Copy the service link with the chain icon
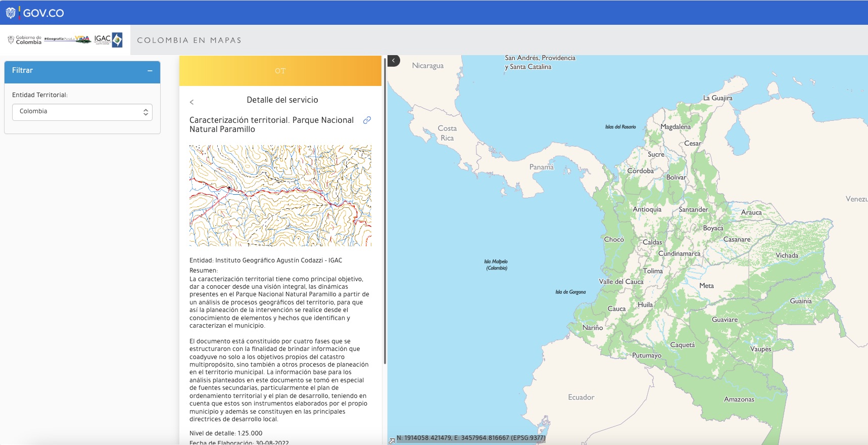The image size is (868, 445). pyautogui.click(x=367, y=120)
